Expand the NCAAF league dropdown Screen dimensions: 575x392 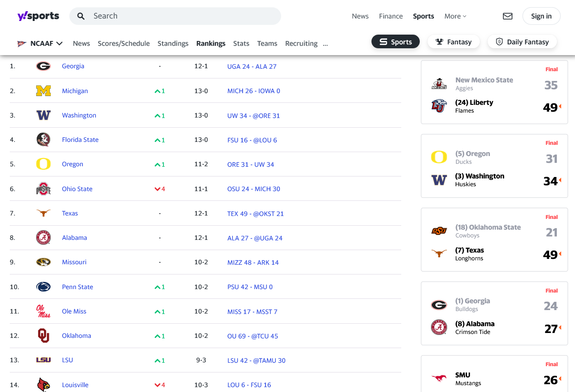pyautogui.click(x=40, y=43)
